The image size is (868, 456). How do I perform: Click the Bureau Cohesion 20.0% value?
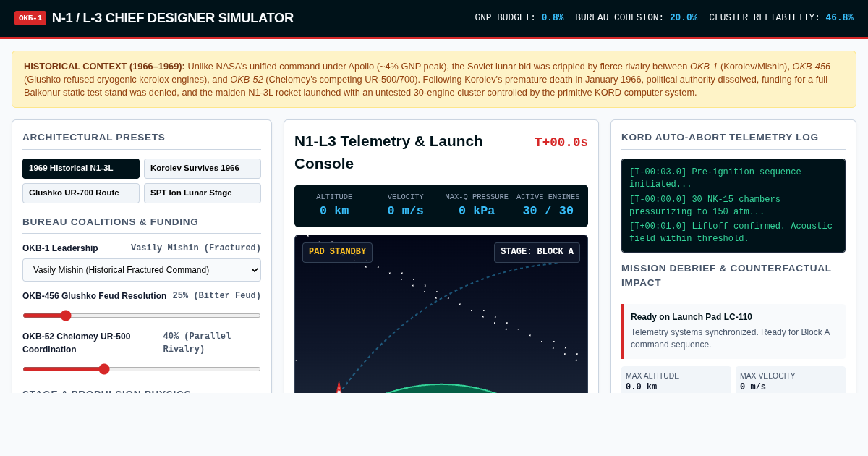click(684, 18)
